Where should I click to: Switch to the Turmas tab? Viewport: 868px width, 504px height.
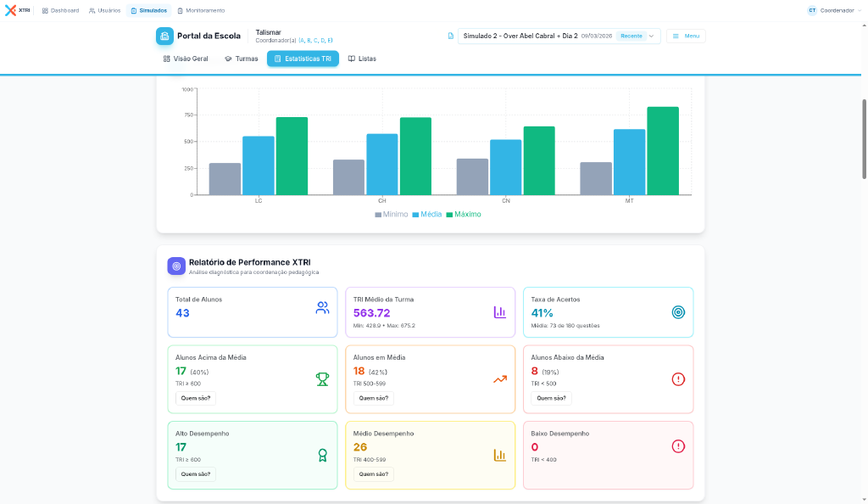pos(242,59)
